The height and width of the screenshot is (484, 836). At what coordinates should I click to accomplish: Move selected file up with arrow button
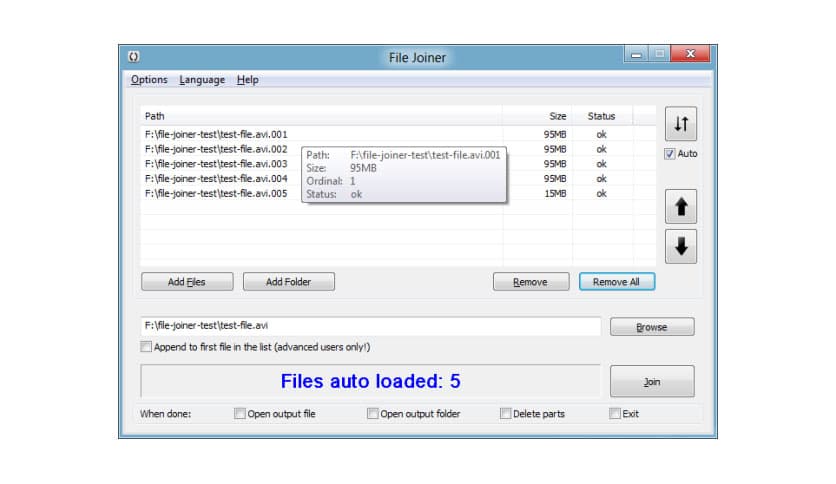click(x=681, y=206)
